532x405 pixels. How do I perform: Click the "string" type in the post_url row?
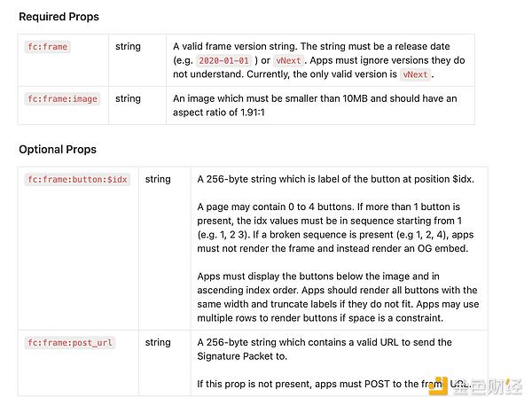pyautogui.click(x=158, y=342)
